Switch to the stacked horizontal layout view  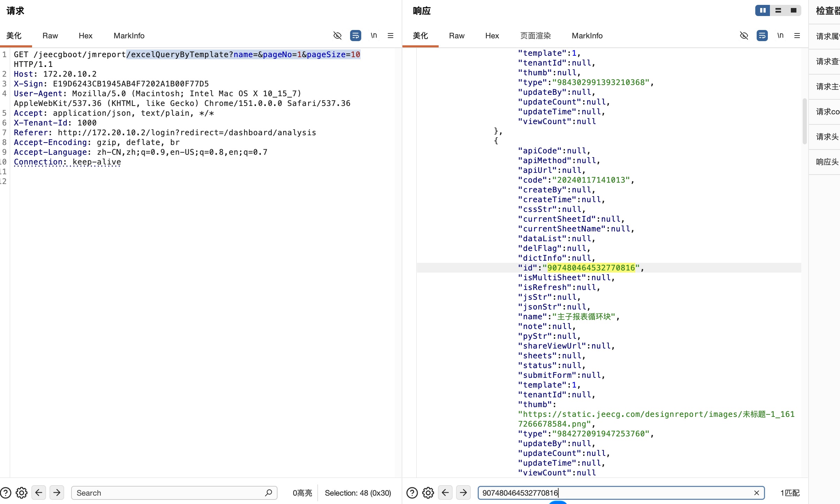coord(778,10)
